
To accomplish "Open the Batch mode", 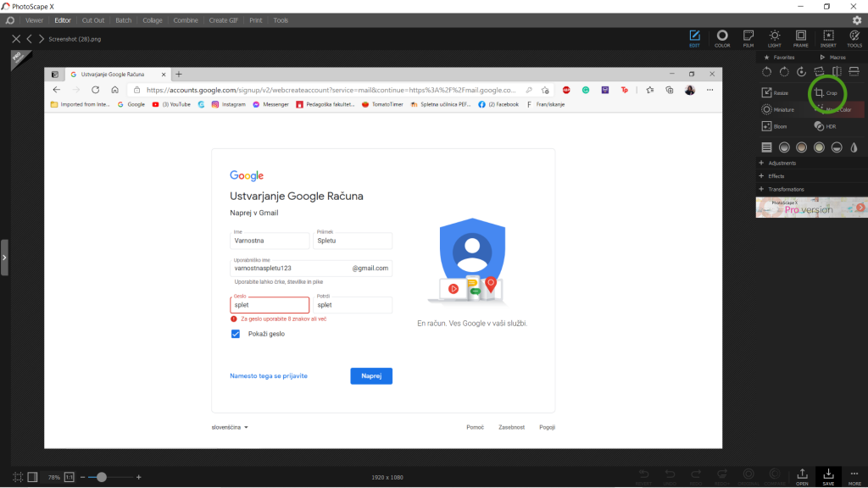I will (x=124, y=20).
